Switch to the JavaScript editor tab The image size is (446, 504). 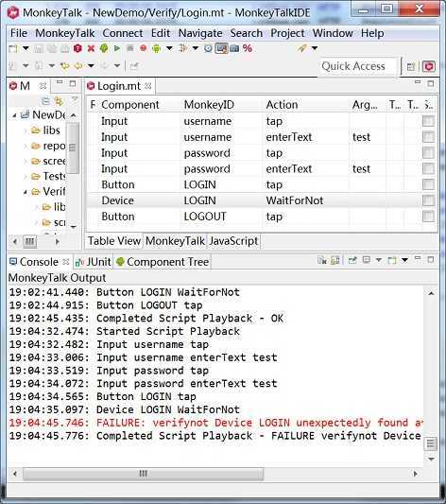(233, 241)
